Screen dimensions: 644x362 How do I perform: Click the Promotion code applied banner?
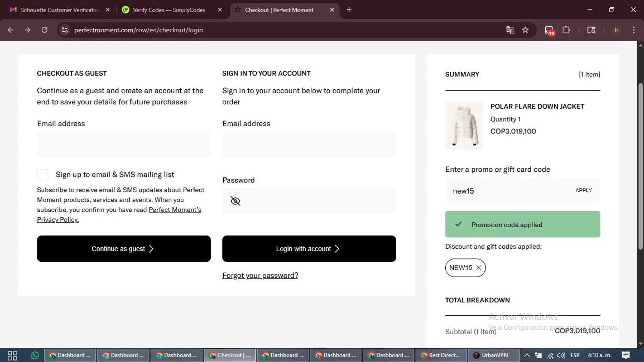(x=522, y=224)
